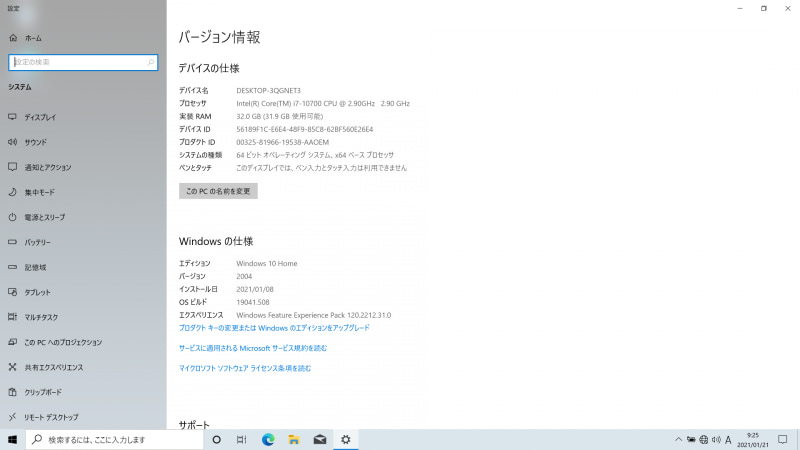The width and height of the screenshot is (800, 450).
Task: Open volume speaker icon in tray
Action: coord(716,439)
